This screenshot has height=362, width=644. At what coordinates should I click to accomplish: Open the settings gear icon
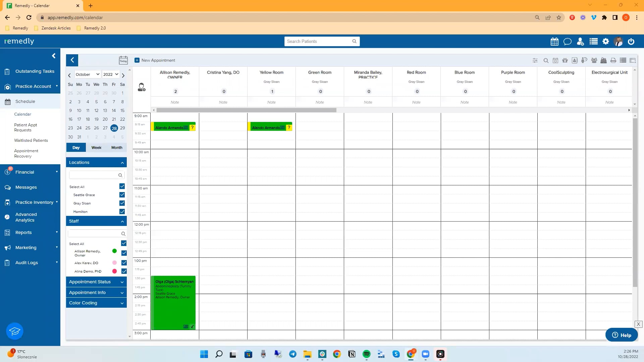606,41
